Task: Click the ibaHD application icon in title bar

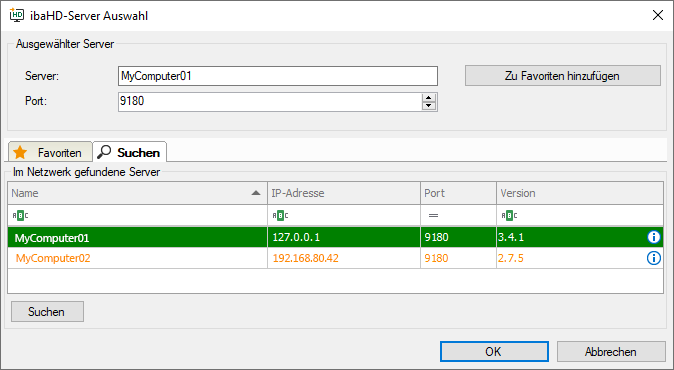Action: (x=17, y=15)
